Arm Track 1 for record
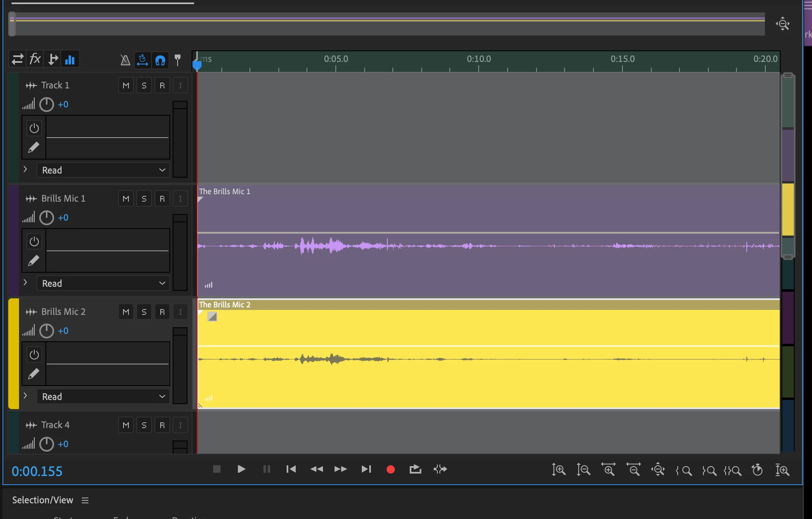This screenshot has width=812, height=519. click(x=162, y=86)
